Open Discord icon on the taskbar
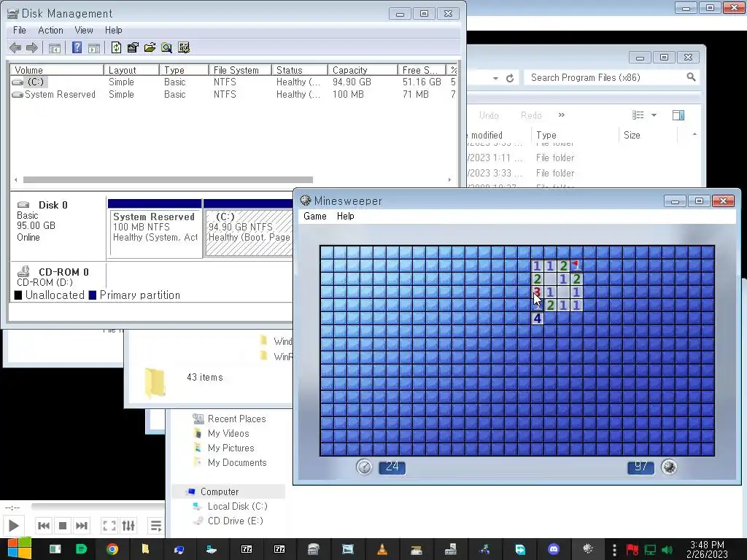 click(x=554, y=550)
